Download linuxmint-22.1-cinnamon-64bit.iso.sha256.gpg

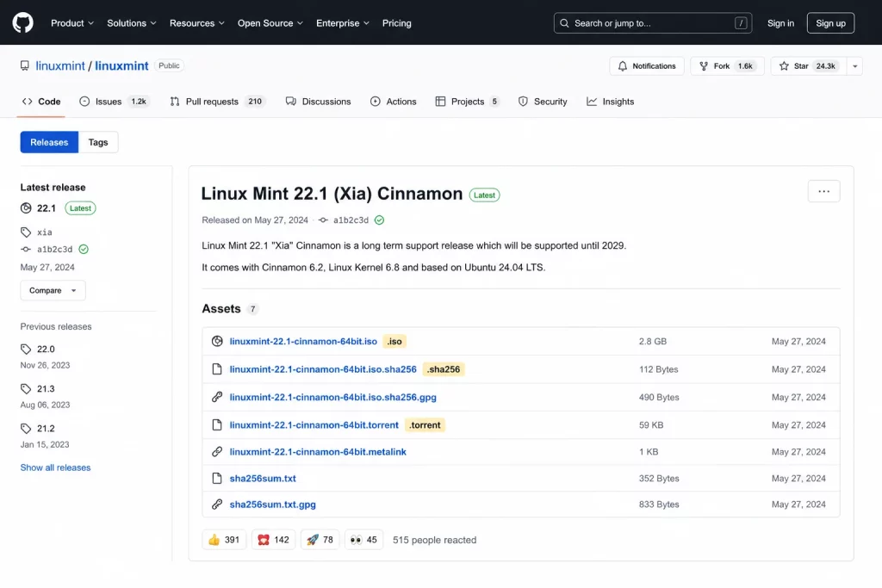(x=333, y=397)
